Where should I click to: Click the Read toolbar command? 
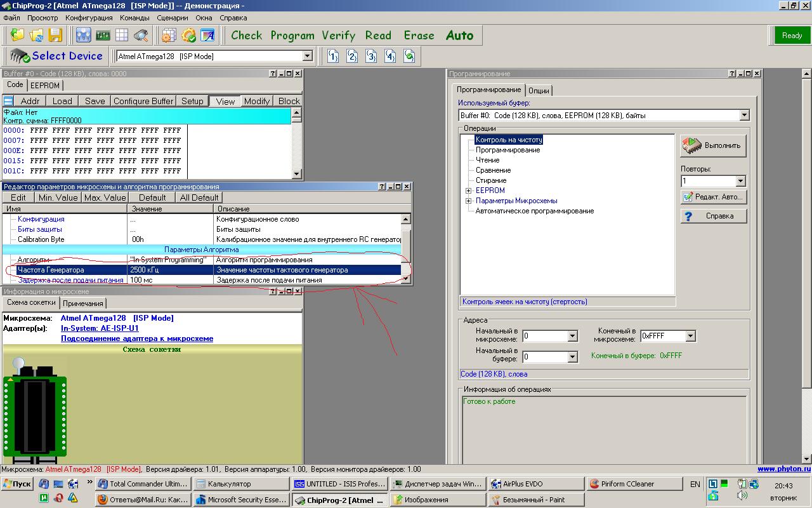click(378, 35)
